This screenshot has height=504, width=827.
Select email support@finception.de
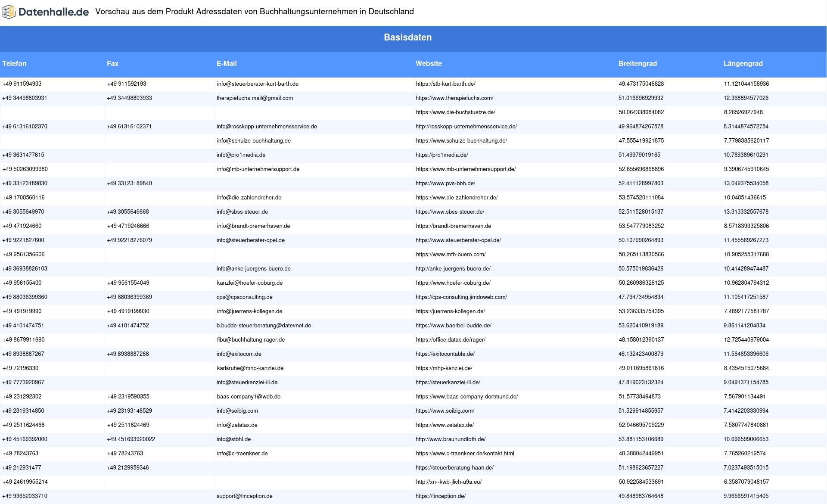coord(245,496)
